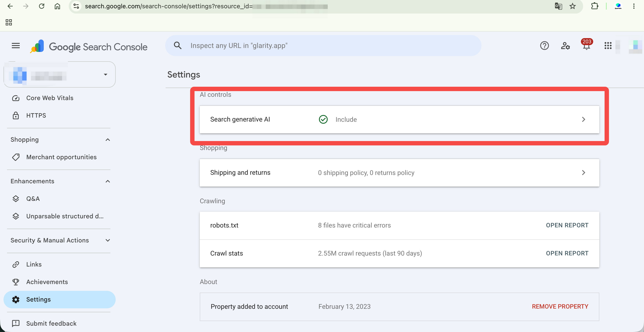The height and width of the screenshot is (332, 644).
Task: View site information icon in address bar
Action: coord(76,6)
